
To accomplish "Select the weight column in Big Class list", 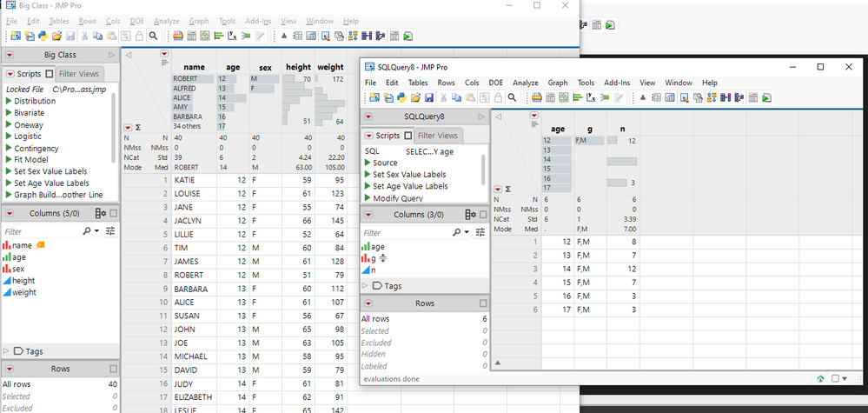I will pyautogui.click(x=23, y=292).
